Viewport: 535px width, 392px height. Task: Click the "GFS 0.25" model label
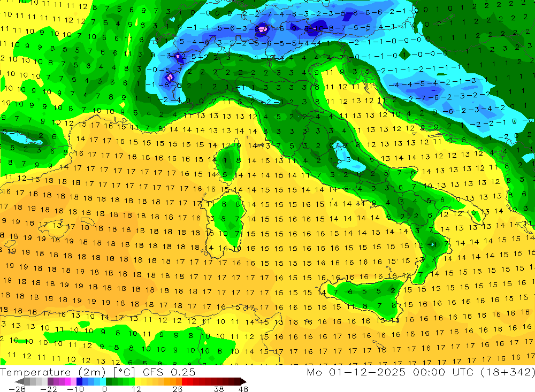[x=169, y=372]
